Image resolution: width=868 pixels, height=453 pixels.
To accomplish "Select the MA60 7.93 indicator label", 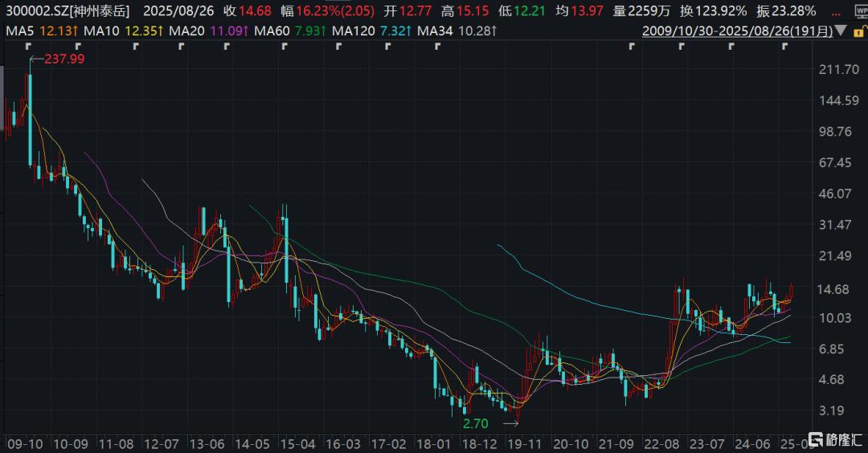I will click(290, 31).
